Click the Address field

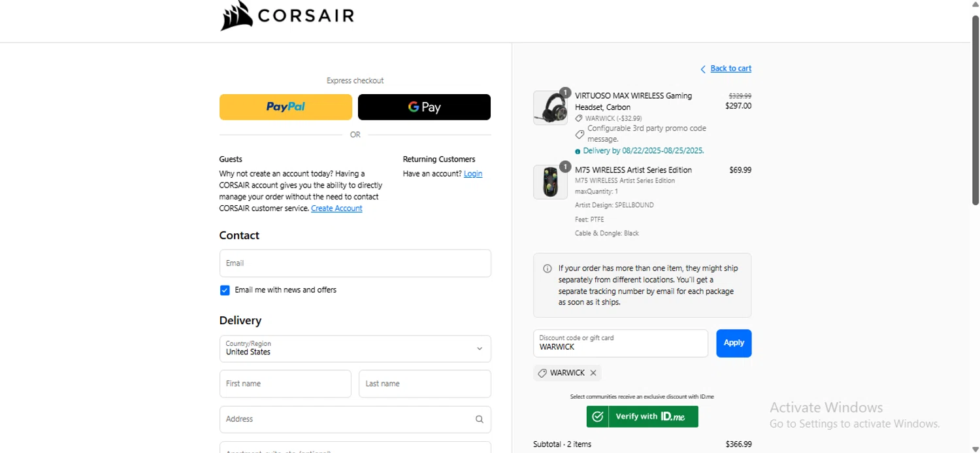click(355, 419)
